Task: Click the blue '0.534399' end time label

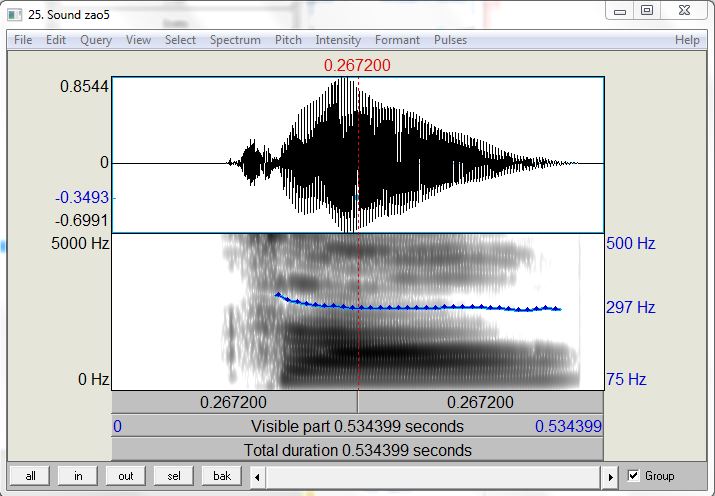Action: [x=568, y=426]
